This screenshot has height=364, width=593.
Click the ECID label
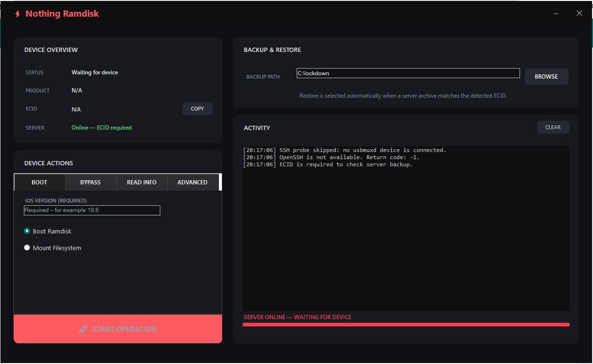tap(31, 109)
